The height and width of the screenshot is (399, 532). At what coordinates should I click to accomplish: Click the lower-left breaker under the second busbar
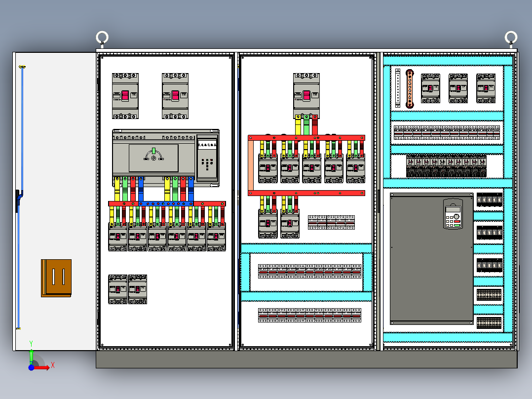click(x=267, y=224)
